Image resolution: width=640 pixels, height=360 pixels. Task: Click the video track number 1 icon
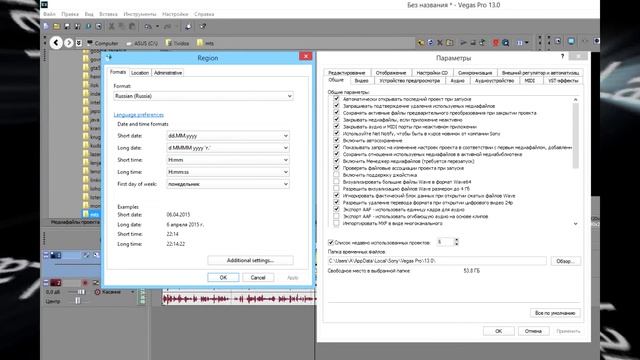click(56, 255)
